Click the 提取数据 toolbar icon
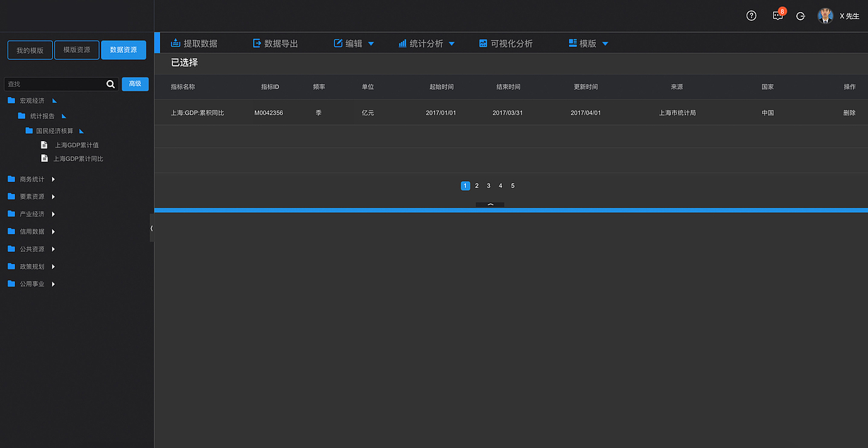868x448 pixels. pyautogui.click(x=176, y=43)
